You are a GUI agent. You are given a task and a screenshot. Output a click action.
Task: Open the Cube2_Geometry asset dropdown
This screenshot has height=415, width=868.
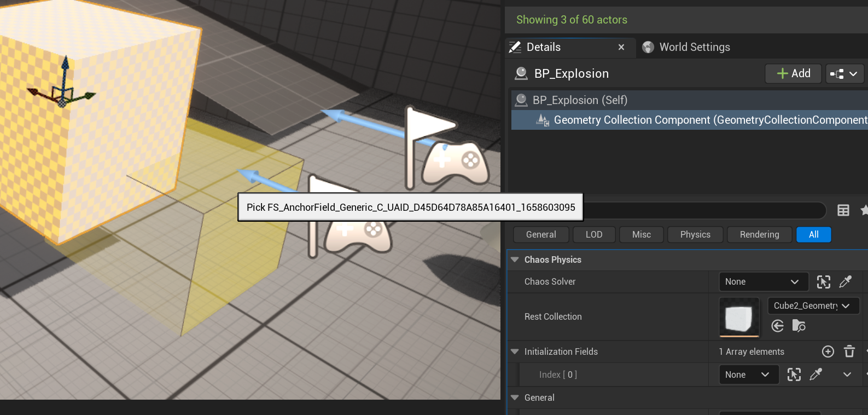pos(814,306)
